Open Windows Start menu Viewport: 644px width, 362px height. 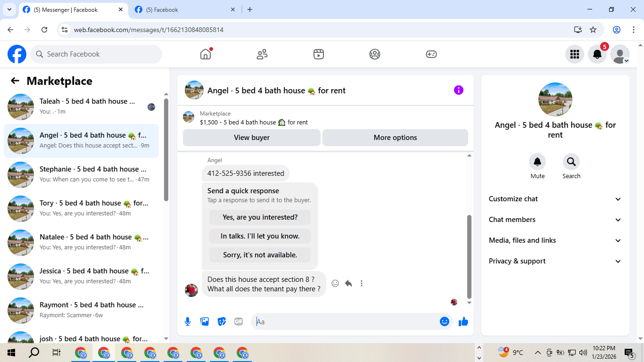click(x=11, y=353)
